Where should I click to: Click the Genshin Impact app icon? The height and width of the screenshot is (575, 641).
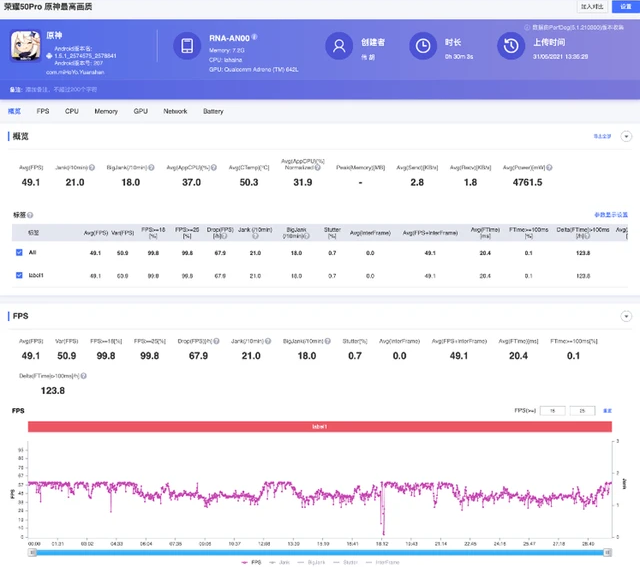tap(25, 46)
